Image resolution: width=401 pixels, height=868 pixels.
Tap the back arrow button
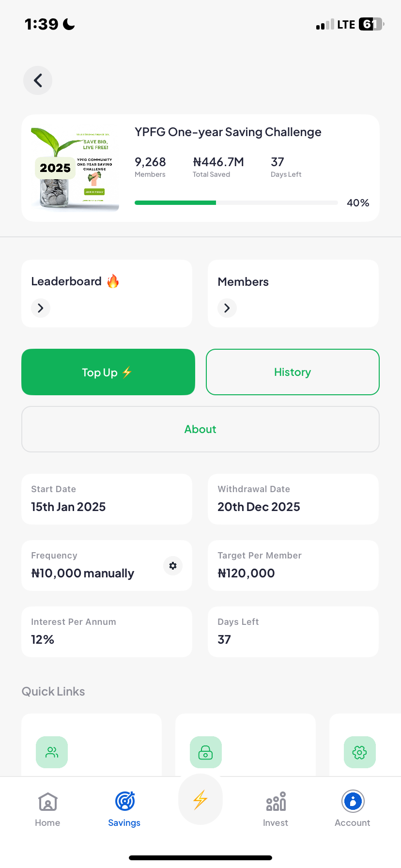coord(38,80)
